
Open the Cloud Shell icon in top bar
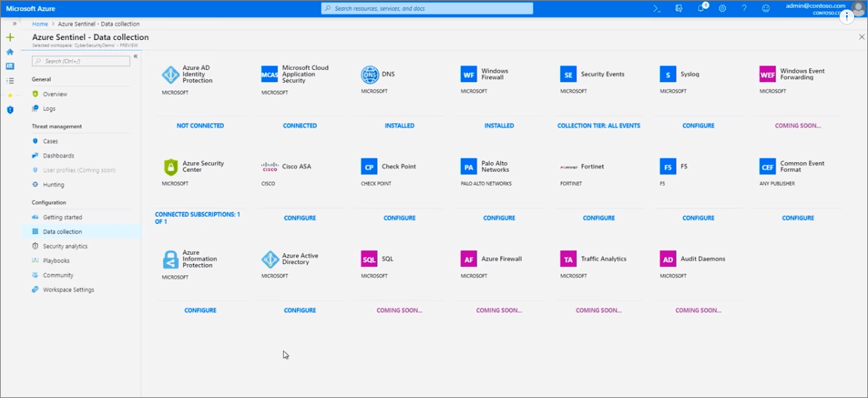(x=657, y=8)
